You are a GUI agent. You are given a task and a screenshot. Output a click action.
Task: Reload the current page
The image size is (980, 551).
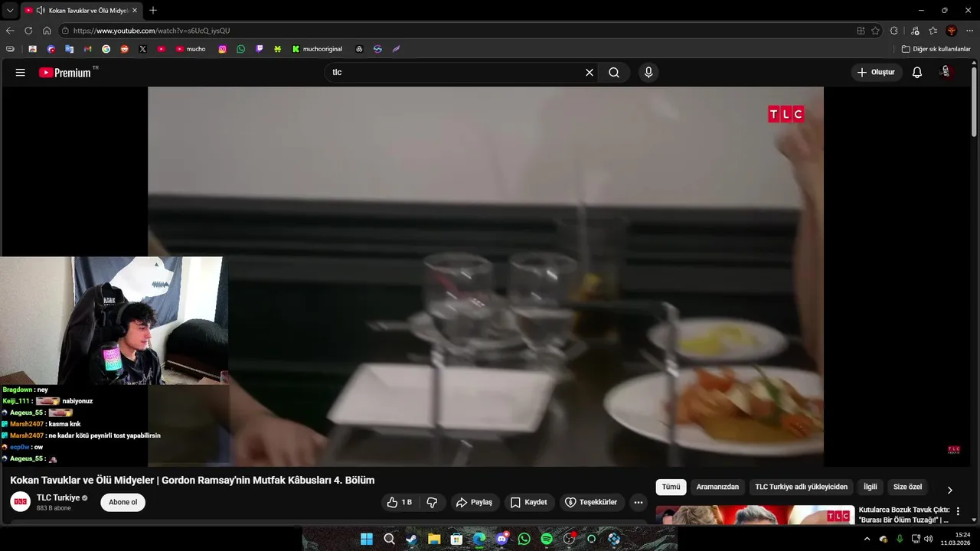(x=28, y=31)
